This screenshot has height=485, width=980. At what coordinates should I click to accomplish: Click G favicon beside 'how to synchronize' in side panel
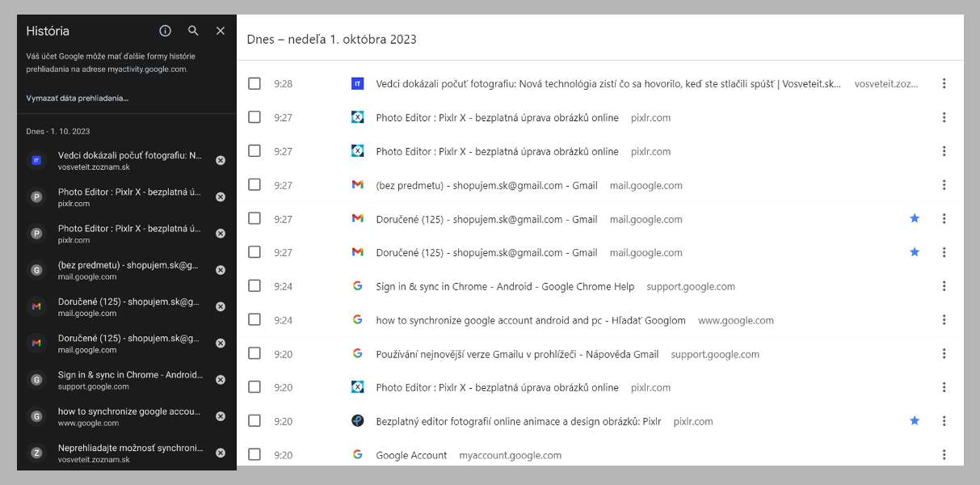[36, 416]
